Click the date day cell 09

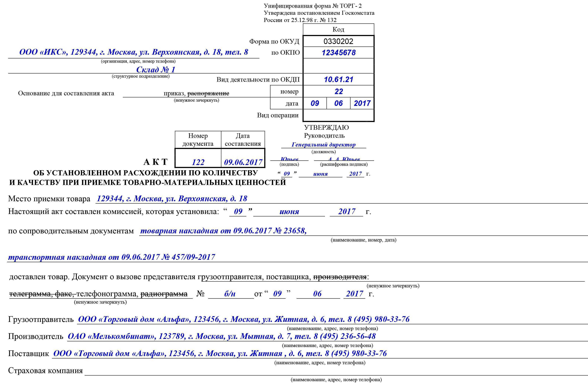[x=315, y=103]
